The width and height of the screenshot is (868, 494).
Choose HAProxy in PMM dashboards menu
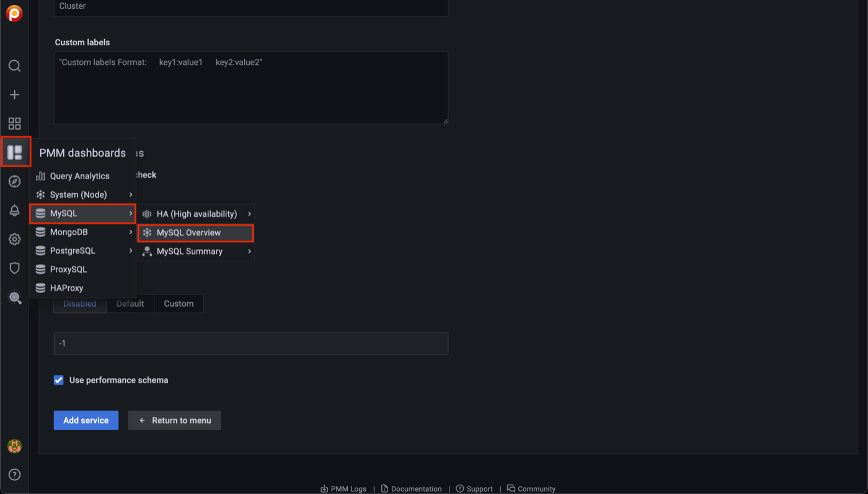pos(82,288)
